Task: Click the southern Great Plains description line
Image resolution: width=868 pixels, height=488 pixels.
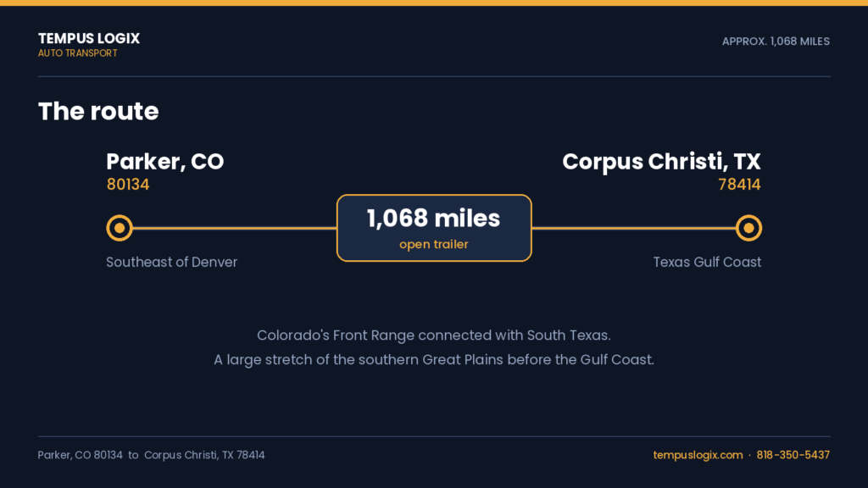Action: [x=434, y=359]
